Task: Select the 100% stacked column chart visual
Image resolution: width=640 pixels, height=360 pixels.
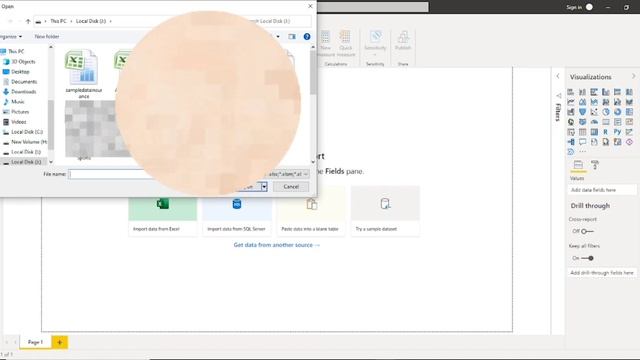Action: 629,92
